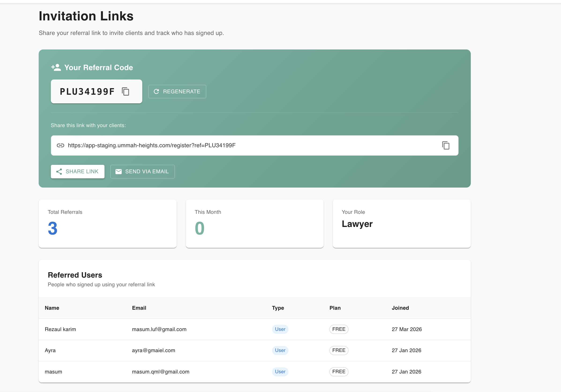Click the FREE plan badge for masum
Viewport: 561px width, 392px height.
[x=339, y=372]
